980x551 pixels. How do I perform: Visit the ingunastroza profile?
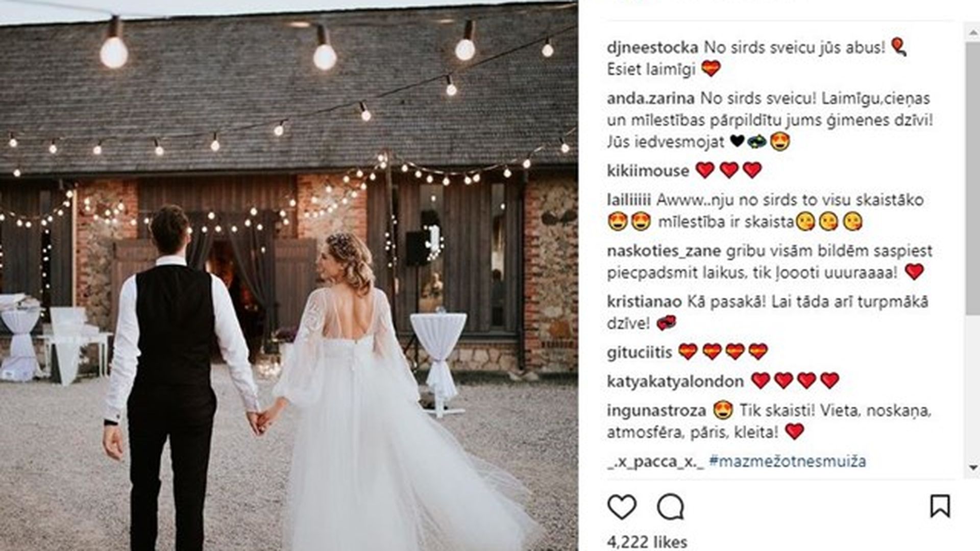(656, 411)
